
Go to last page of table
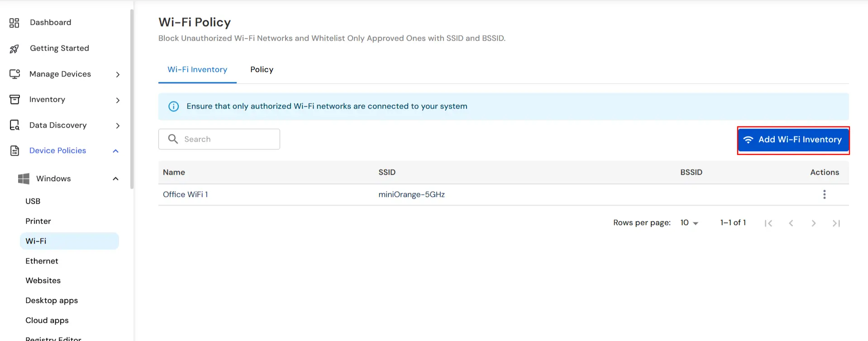[x=836, y=223]
